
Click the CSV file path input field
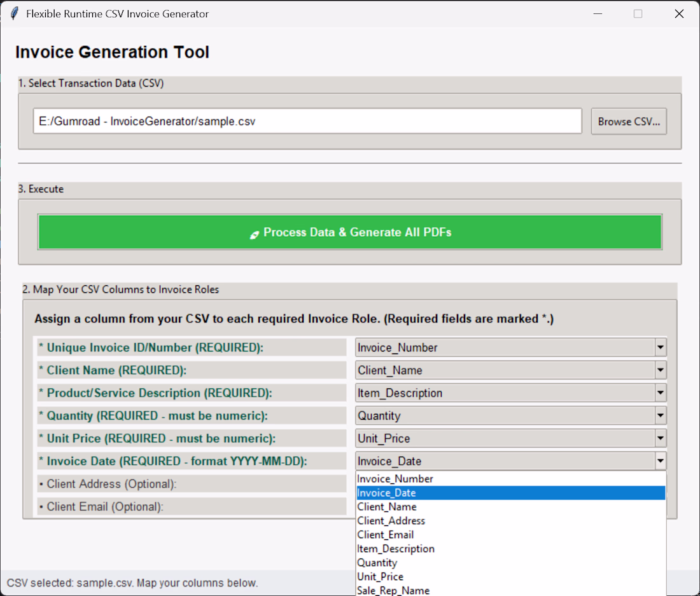click(307, 121)
